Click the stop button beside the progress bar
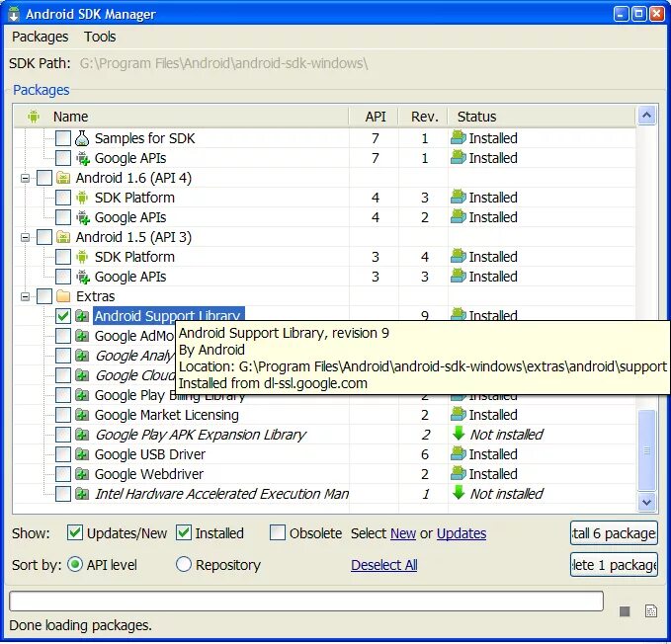Image resolution: width=671 pixels, height=644 pixels. tap(625, 611)
